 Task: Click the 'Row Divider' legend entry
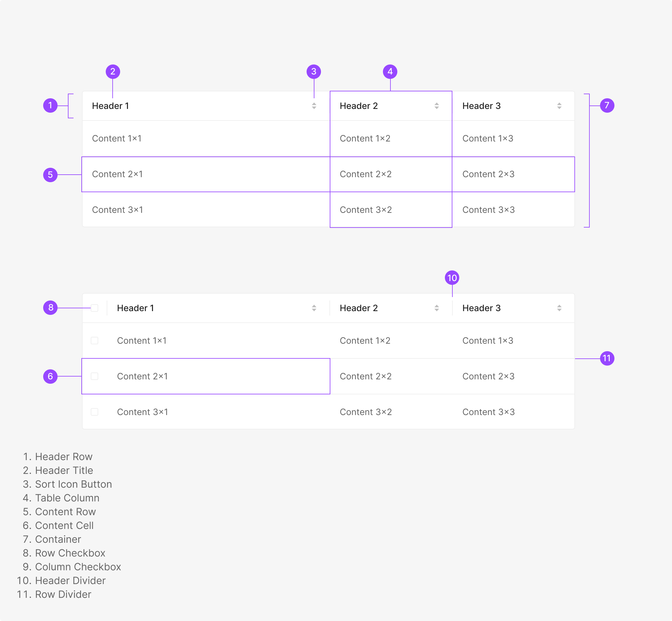point(63,594)
